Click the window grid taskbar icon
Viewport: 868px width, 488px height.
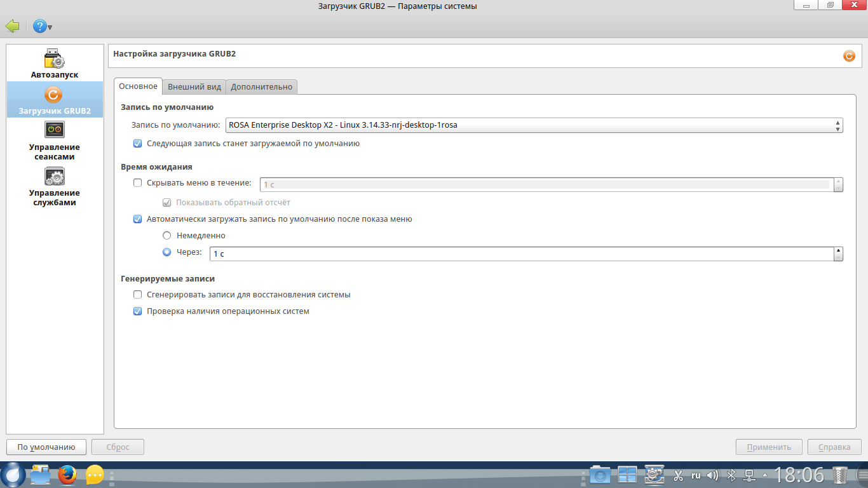[627, 475]
